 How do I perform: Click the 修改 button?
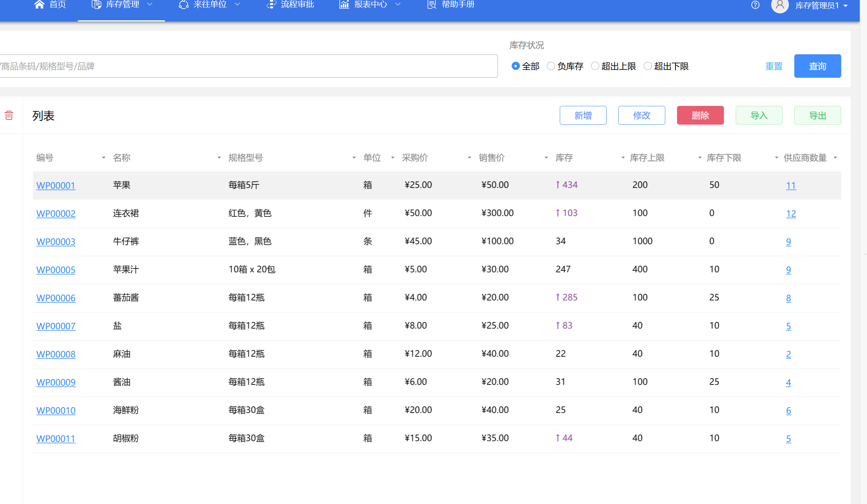pyautogui.click(x=641, y=115)
